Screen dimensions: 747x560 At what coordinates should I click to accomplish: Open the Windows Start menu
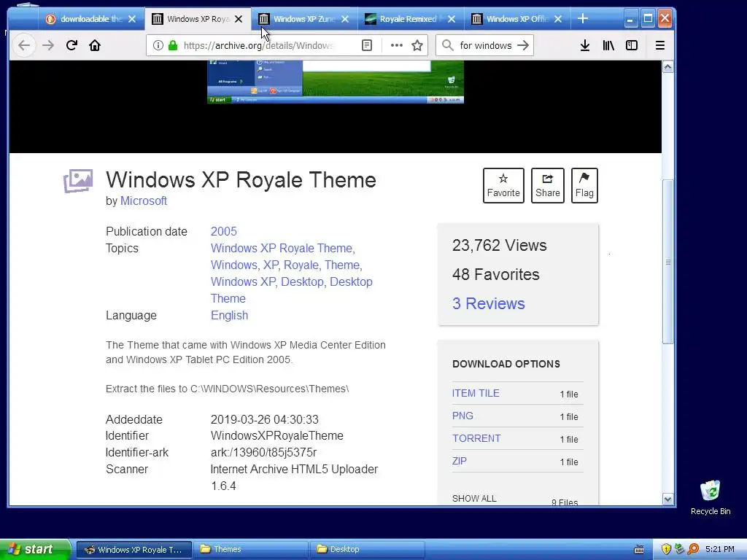pyautogui.click(x=34, y=549)
